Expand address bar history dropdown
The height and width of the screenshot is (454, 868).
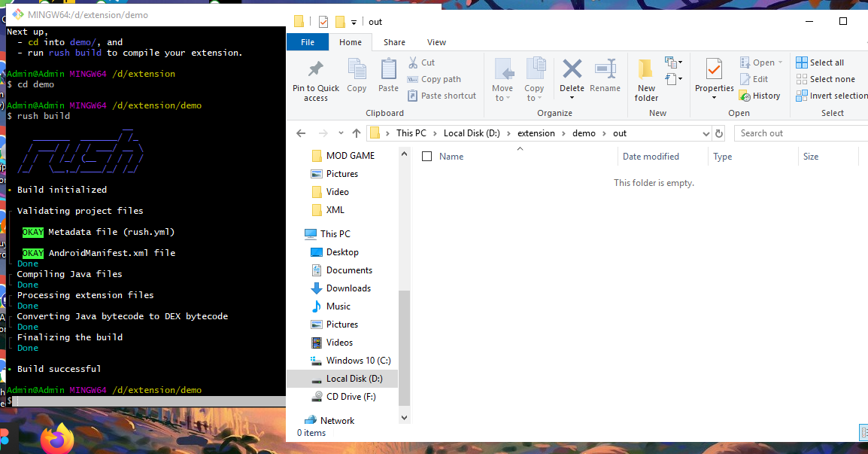coord(706,133)
